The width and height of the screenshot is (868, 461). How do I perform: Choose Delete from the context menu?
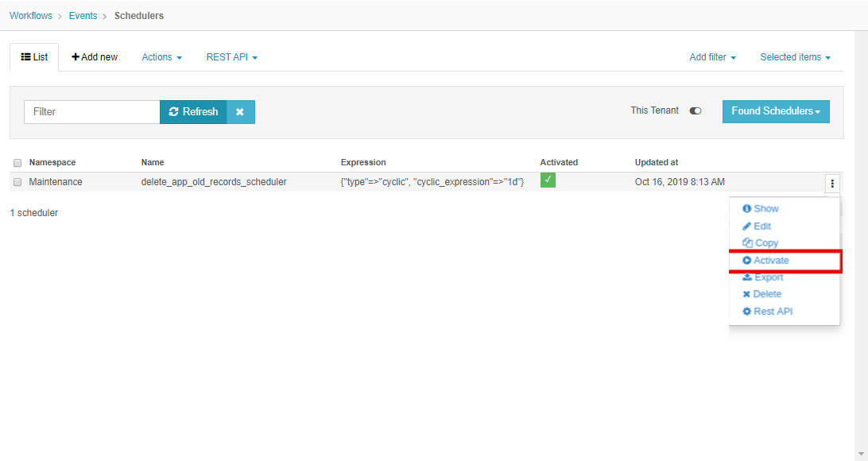point(761,294)
